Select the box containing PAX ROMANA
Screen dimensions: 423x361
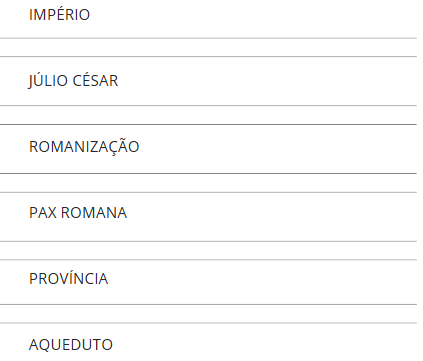click(x=208, y=217)
